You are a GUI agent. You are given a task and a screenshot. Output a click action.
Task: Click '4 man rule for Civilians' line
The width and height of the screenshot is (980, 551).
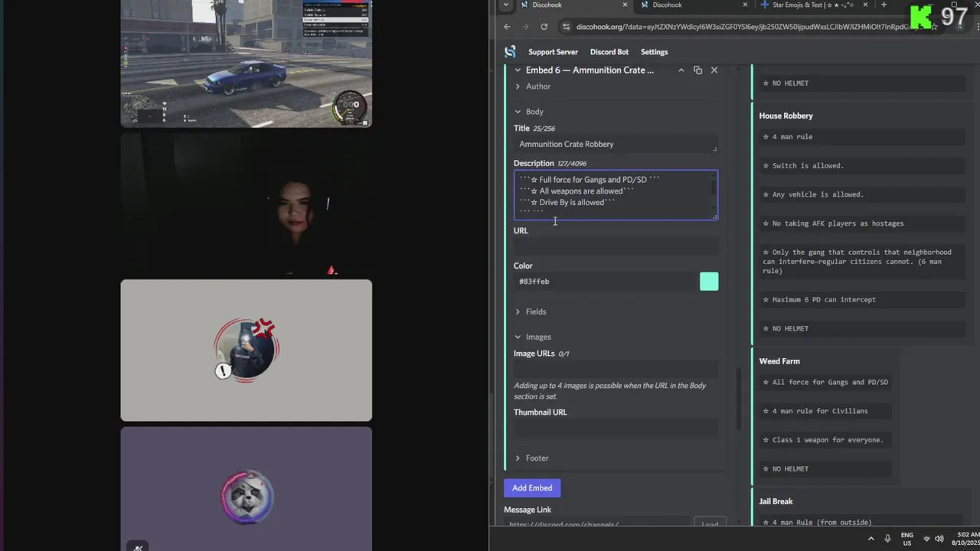coord(815,412)
